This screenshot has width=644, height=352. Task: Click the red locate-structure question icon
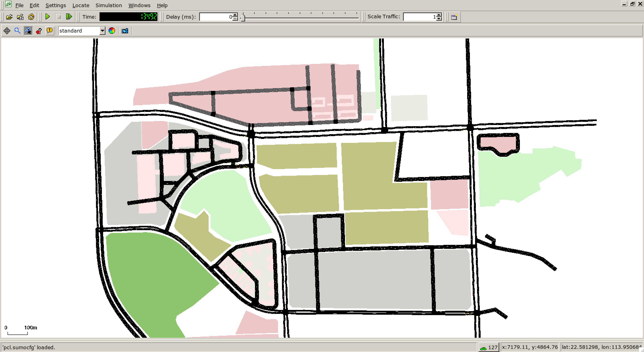39,31
